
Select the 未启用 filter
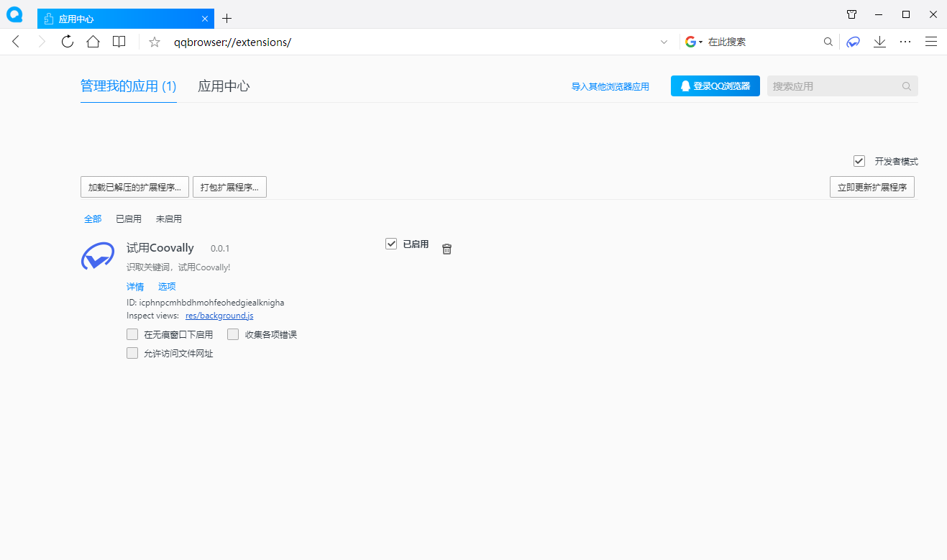pyautogui.click(x=169, y=219)
